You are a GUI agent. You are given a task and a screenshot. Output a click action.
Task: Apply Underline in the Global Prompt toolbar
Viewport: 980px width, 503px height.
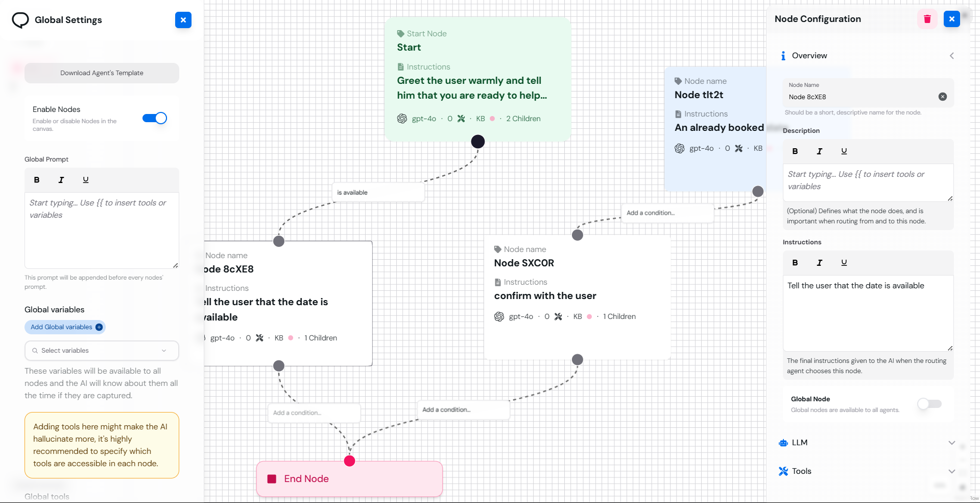tap(85, 180)
